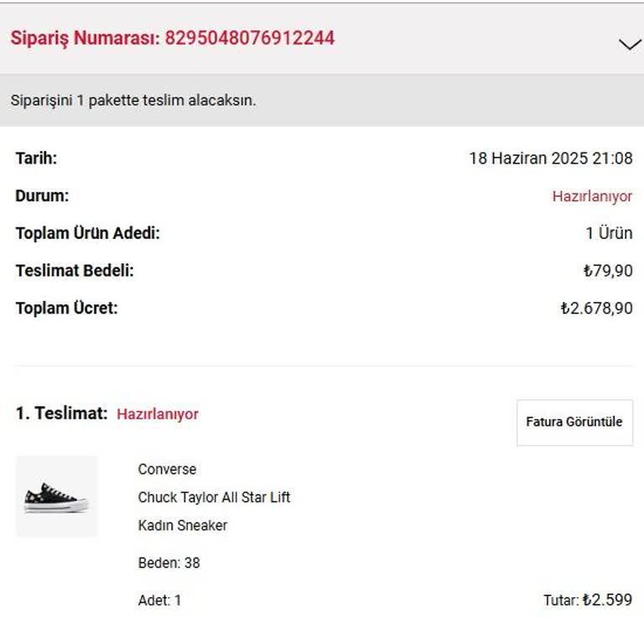Image resolution: width=644 pixels, height=644 pixels.
Task: Click the Teslimat Bedeli amount ₺79,90
Action: (607, 271)
